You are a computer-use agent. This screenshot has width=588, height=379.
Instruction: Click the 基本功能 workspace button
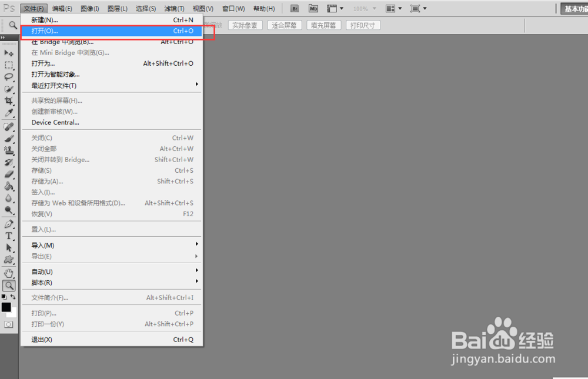tap(574, 9)
